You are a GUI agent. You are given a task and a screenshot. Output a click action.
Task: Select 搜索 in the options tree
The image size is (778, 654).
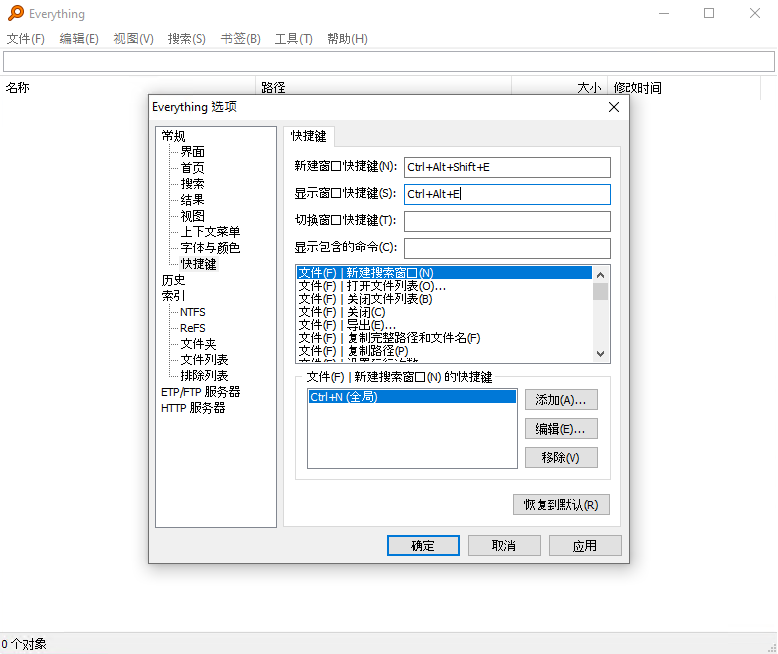(x=193, y=184)
